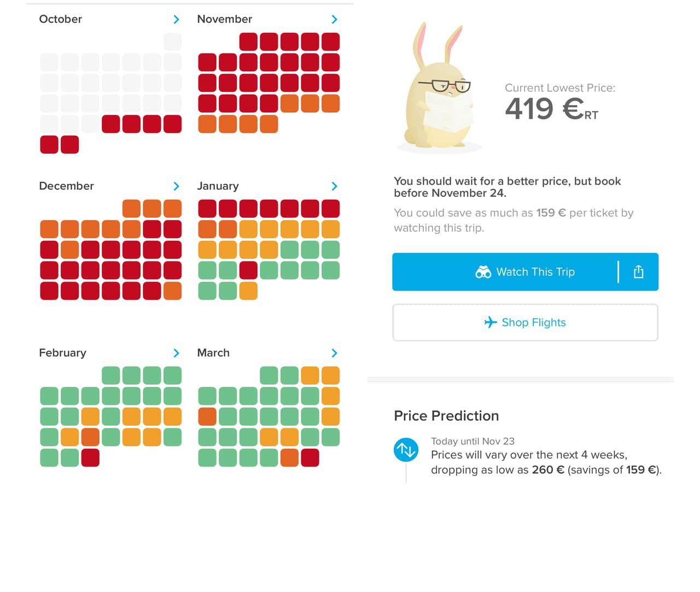Click the bunny mascot illustration
The width and height of the screenshot is (700, 592).
point(439,90)
